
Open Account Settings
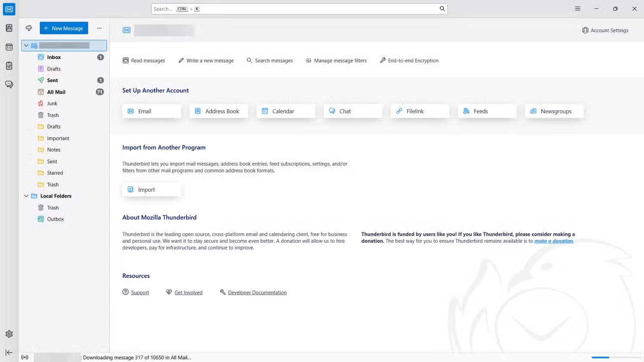[x=605, y=30]
